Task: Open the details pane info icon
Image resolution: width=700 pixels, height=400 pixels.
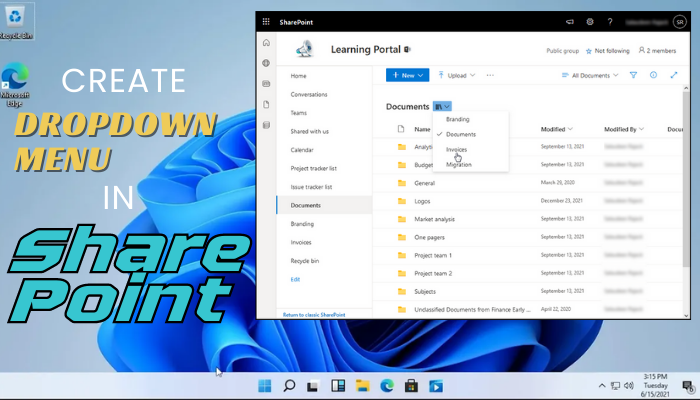Action: point(653,75)
